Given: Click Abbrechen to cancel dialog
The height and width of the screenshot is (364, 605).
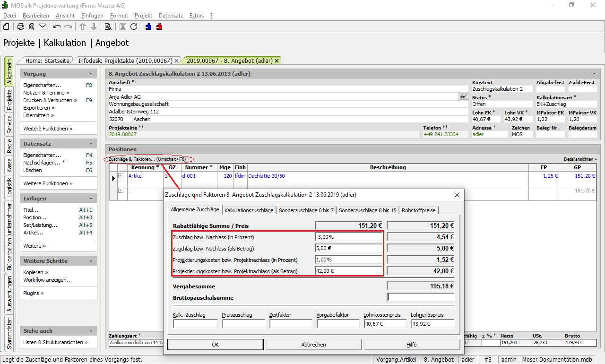Looking at the screenshot, I should point(314,345).
